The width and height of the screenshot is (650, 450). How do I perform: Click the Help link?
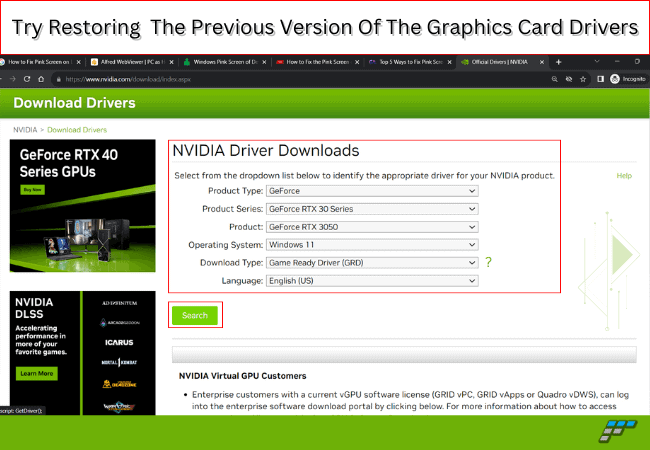[x=624, y=176]
